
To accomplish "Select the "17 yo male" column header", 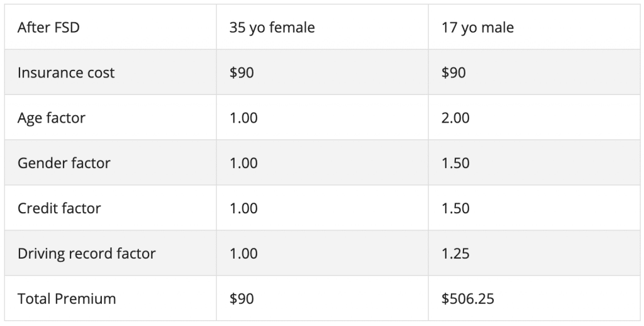I will coord(477,28).
